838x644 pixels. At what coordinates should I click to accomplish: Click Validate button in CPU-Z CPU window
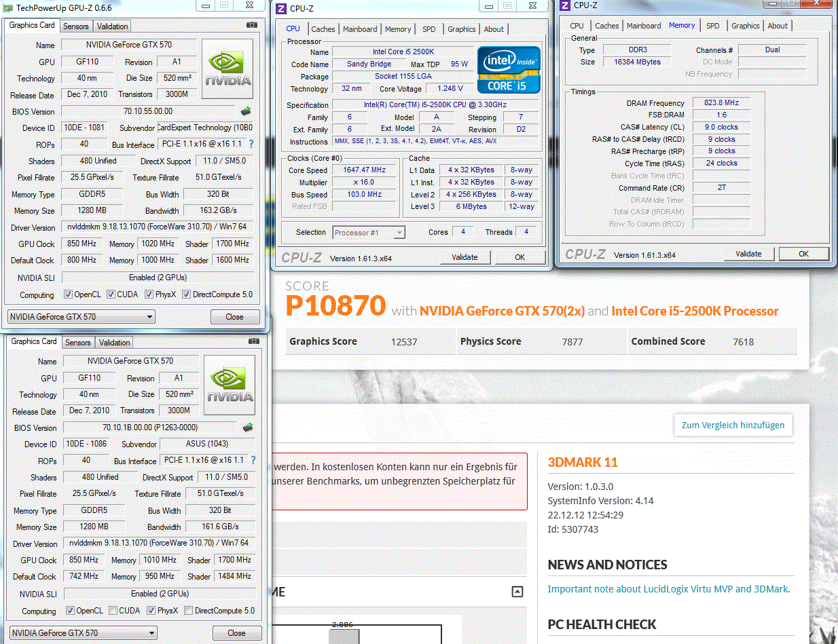[x=464, y=257]
